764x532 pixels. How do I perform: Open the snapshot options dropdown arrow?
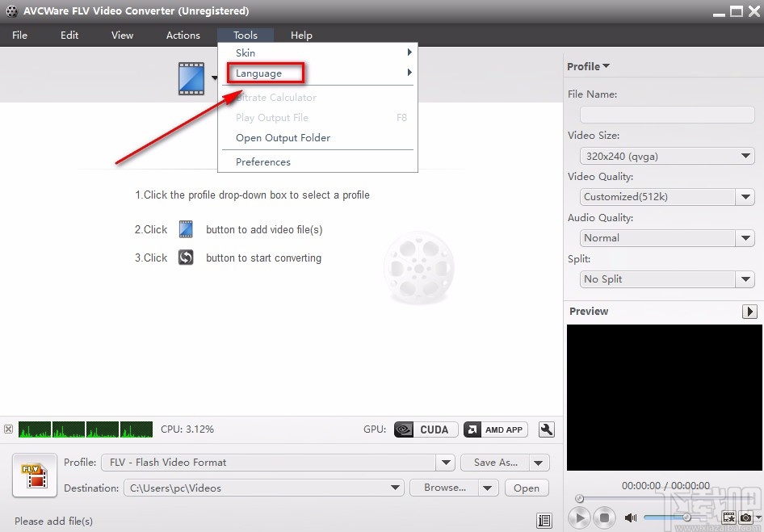(x=758, y=517)
